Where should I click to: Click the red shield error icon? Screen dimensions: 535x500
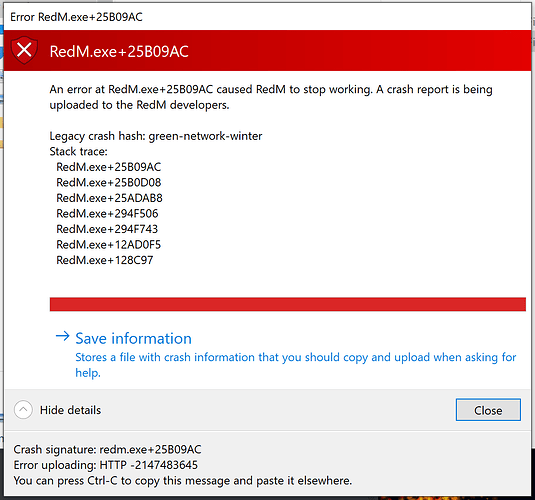click(x=24, y=51)
